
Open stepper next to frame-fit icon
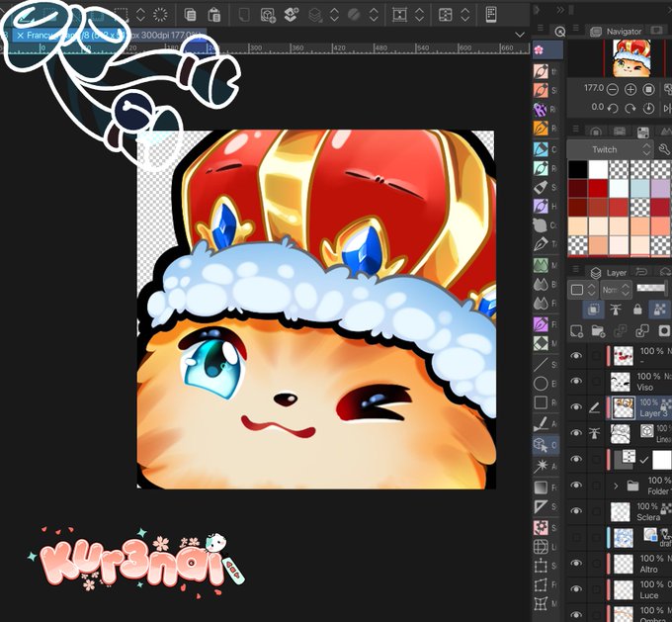coord(419,15)
